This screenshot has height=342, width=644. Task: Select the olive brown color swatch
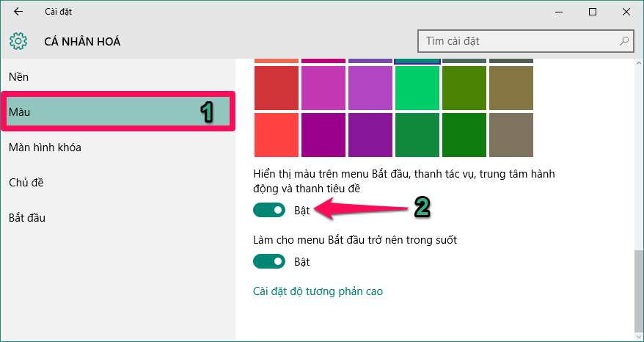[x=511, y=87]
